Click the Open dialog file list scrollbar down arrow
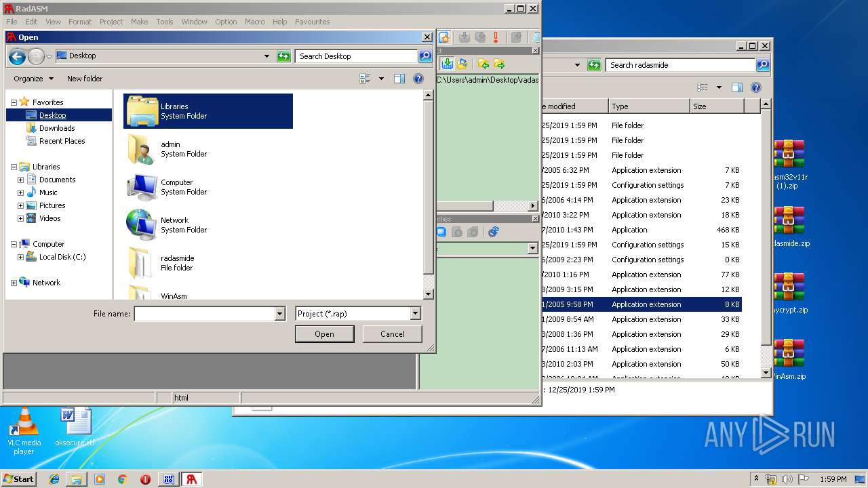868x488 pixels. pyautogui.click(x=429, y=294)
